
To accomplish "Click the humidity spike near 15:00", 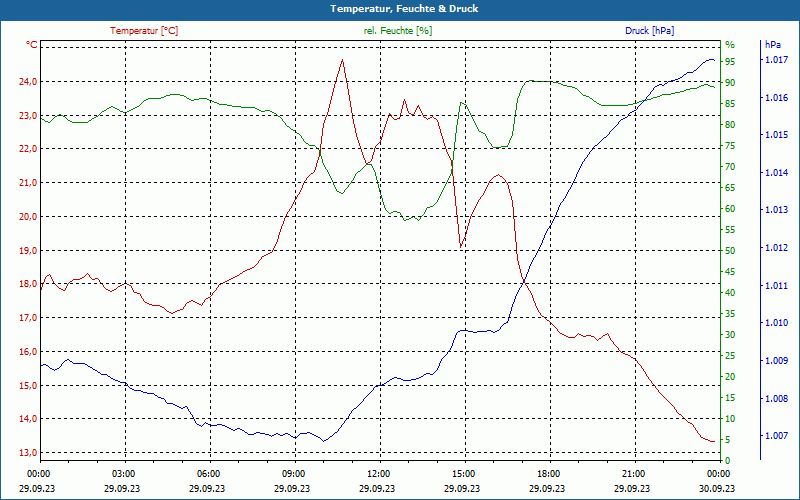I will pos(461,102).
